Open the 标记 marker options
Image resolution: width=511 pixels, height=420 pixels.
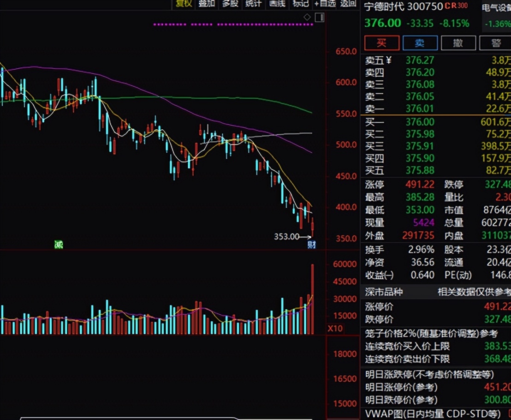pos(301,4)
